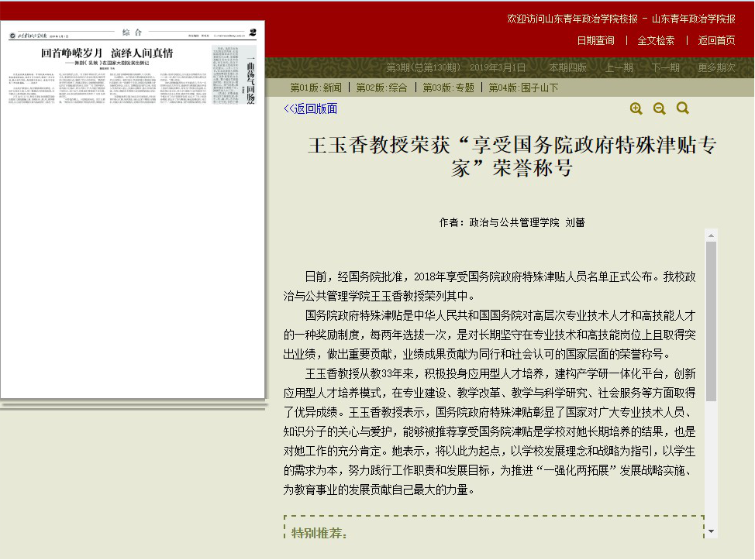Open the 本期四版 issue pages link
755x560 pixels.
[567, 67]
